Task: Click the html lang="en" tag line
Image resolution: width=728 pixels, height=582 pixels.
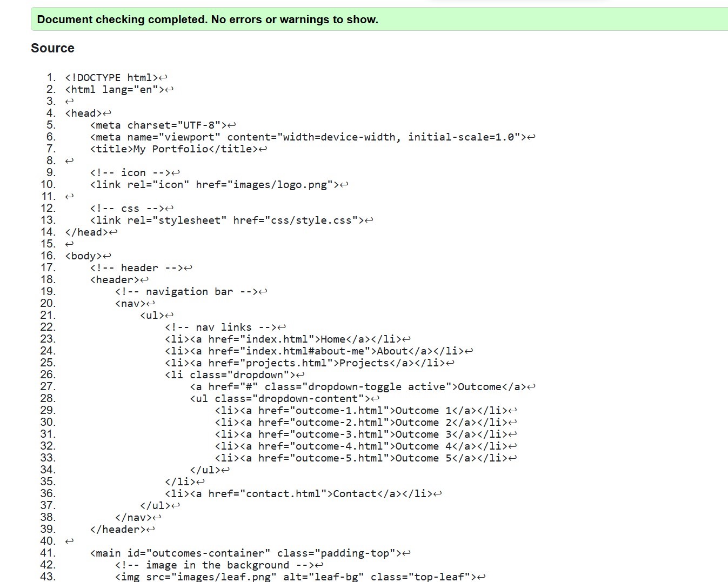Action: pyautogui.click(x=115, y=90)
